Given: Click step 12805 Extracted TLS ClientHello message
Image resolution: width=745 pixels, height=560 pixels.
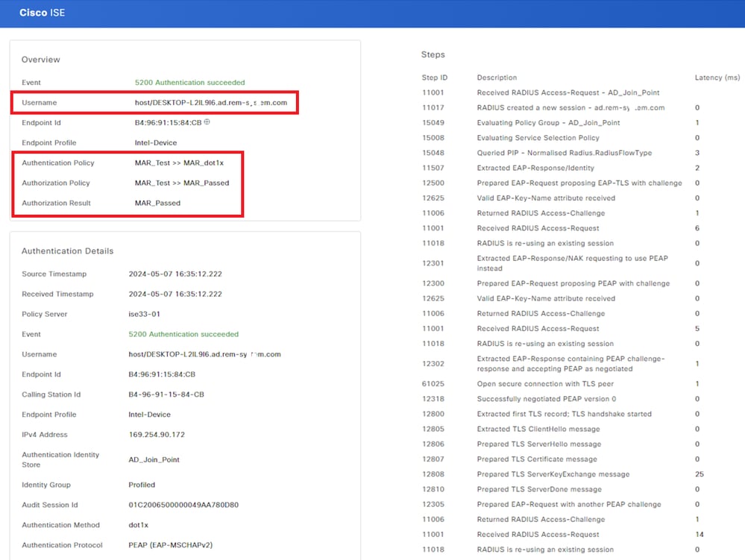Looking at the screenshot, I should coord(538,429).
